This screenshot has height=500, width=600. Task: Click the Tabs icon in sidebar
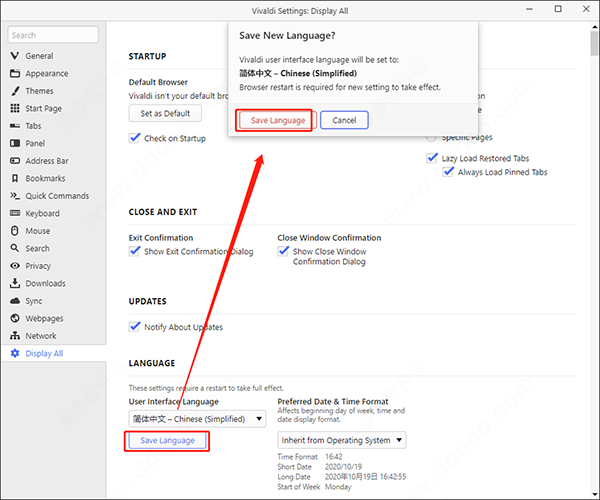point(15,126)
